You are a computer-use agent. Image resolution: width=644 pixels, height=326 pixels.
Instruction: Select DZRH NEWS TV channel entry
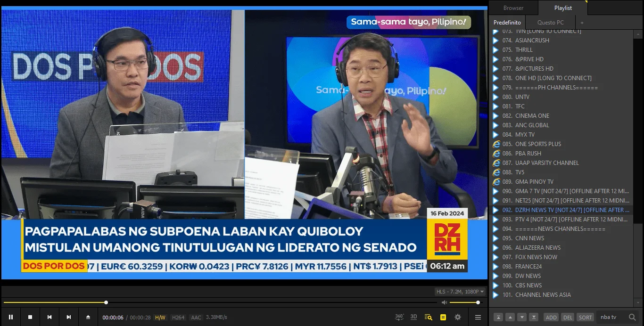(x=562, y=210)
